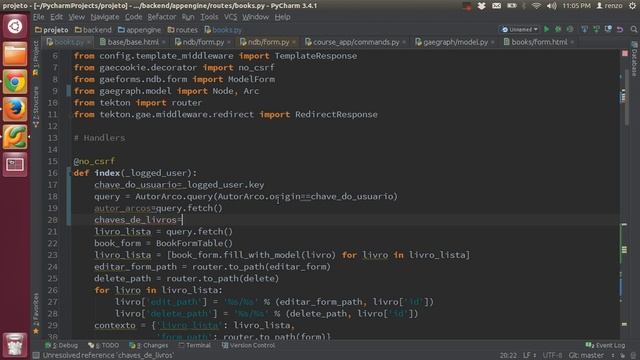The height and width of the screenshot is (360, 640).
Task: Open the Tools menu
Action: (209, 17)
